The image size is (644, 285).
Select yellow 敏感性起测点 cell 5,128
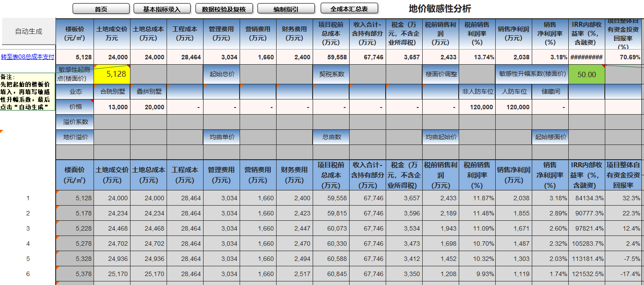(x=112, y=74)
